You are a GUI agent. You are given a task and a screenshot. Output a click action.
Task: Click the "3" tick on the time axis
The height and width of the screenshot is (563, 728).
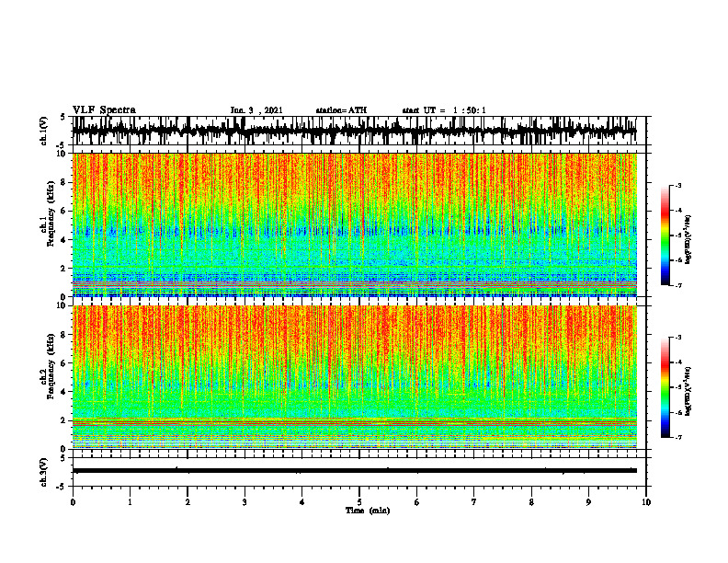tap(245, 502)
